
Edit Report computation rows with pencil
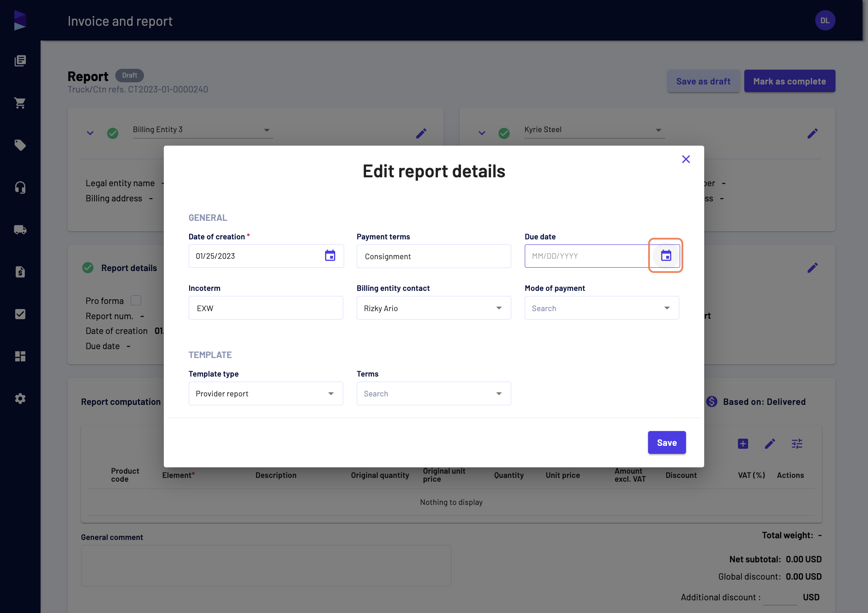(770, 444)
